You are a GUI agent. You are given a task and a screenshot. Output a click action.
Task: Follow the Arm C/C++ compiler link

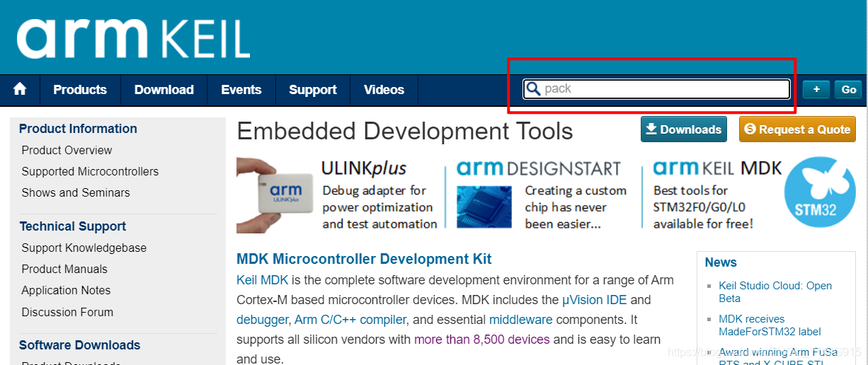(350, 320)
